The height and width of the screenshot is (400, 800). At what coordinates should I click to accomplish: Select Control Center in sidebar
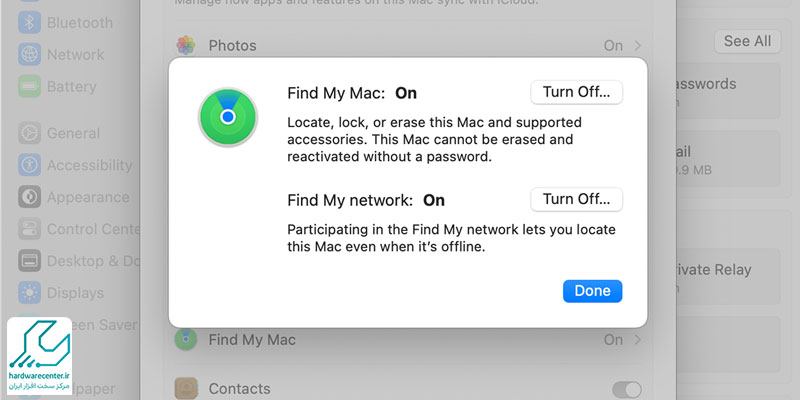point(79,229)
